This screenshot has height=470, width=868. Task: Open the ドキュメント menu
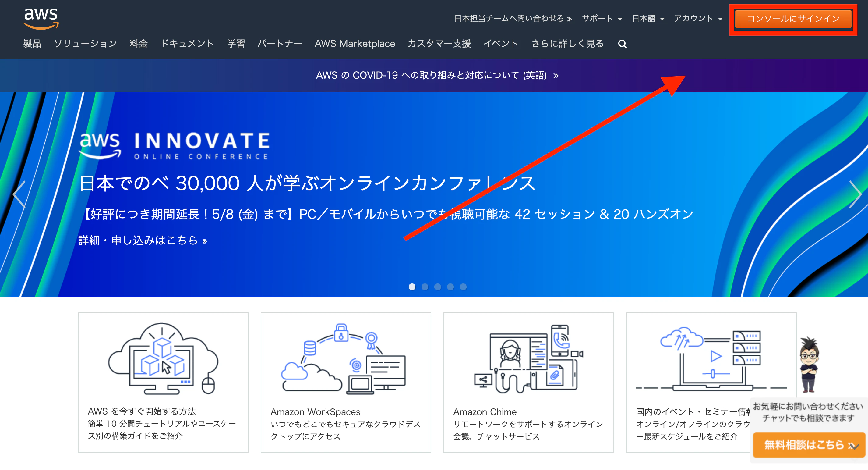coord(187,44)
